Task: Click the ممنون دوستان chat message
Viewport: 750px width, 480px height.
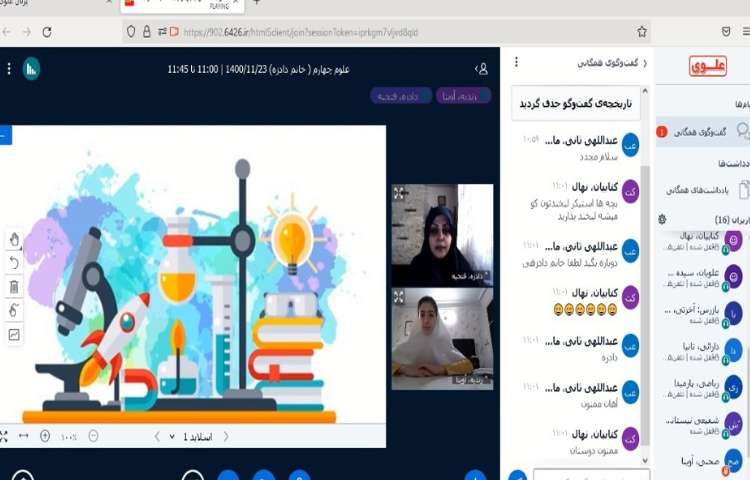Action: pyautogui.click(x=594, y=450)
